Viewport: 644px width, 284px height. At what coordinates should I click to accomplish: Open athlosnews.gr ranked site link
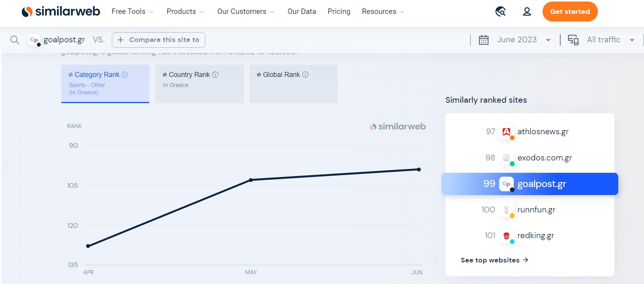coord(543,132)
